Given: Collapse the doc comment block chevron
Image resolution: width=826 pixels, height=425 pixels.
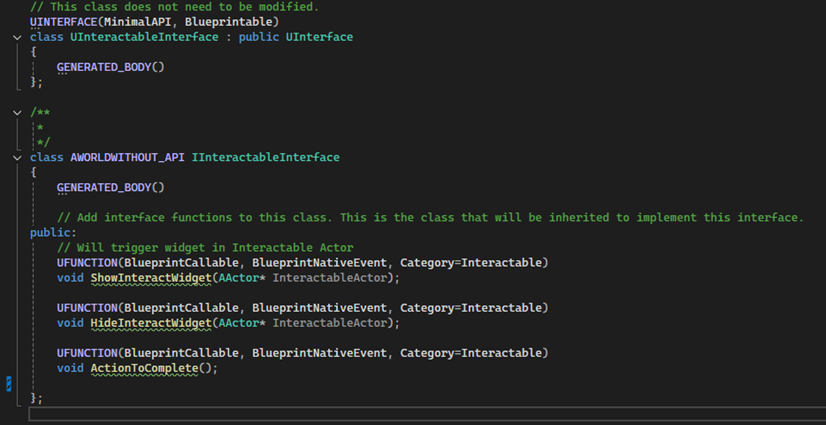Looking at the screenshot, I should 17,112.
